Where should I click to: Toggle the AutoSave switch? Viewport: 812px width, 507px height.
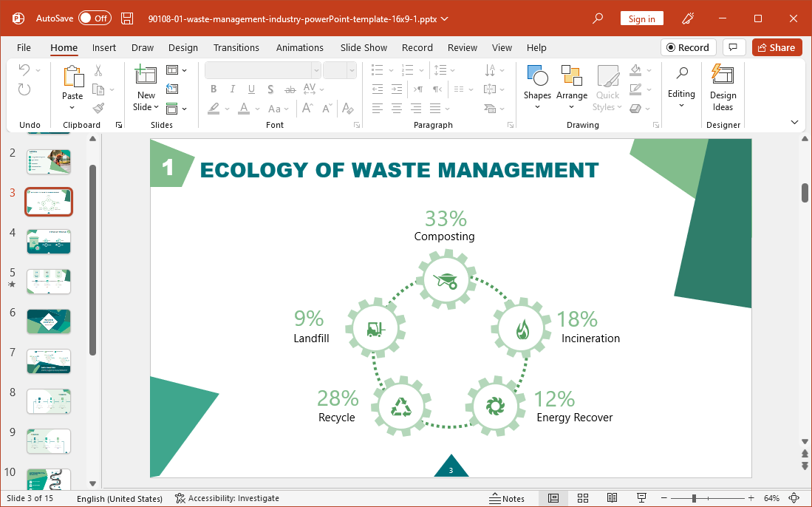[x=95, y=18]
